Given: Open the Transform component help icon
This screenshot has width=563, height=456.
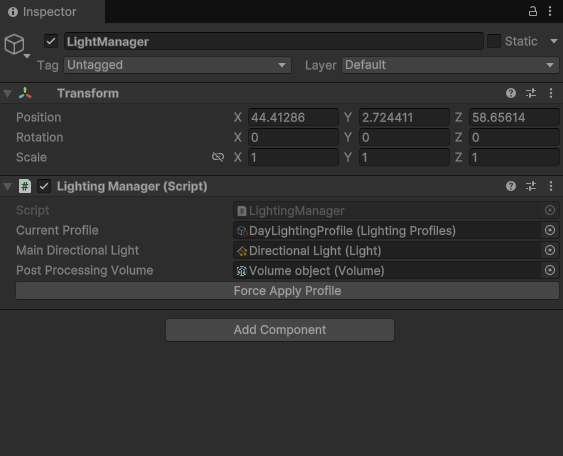Looking at the screenshot, I should tap(511, 93).
